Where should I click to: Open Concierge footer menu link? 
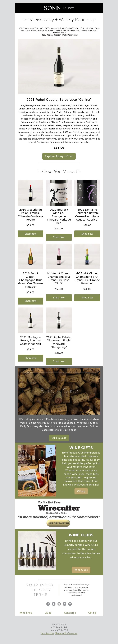70,613
